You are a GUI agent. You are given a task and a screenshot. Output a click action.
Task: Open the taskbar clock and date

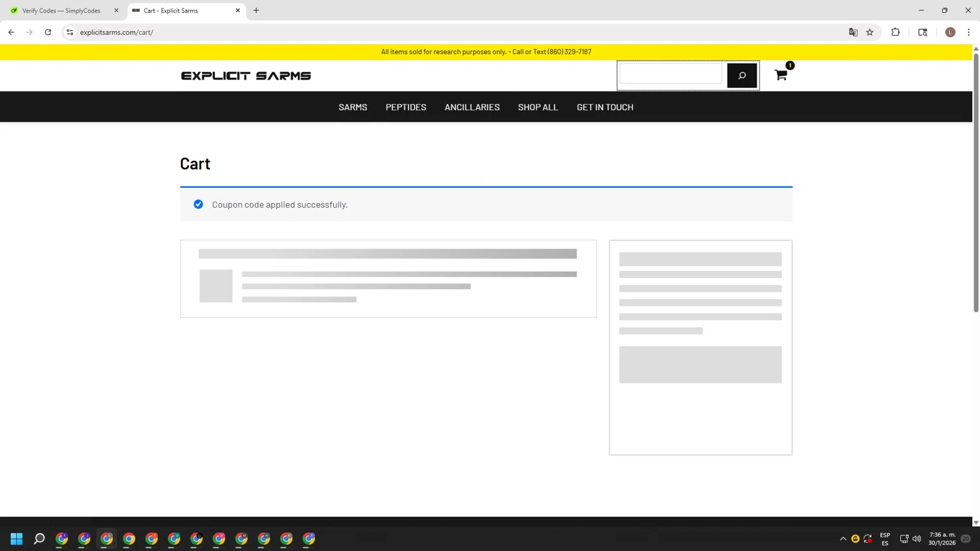point(942,539)
